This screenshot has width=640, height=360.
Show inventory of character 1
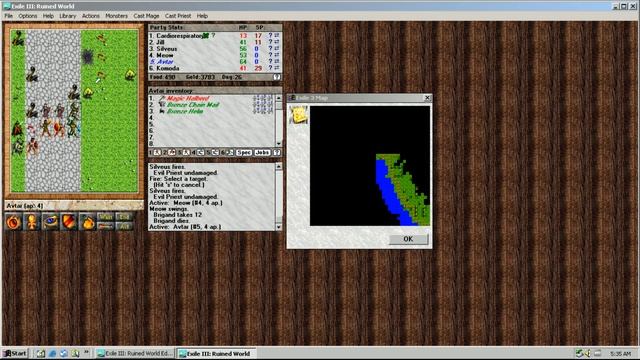pyautogui.click(x=158, y=153)
